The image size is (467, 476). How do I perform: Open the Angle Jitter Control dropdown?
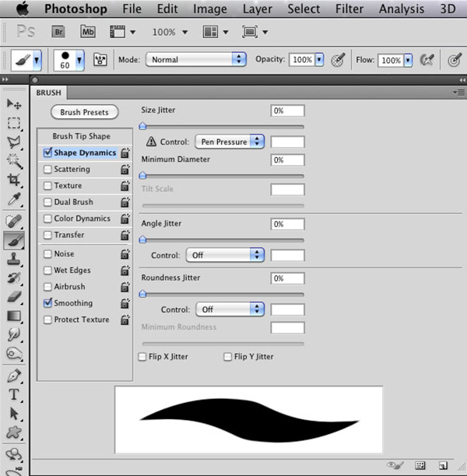click(225, 255)
